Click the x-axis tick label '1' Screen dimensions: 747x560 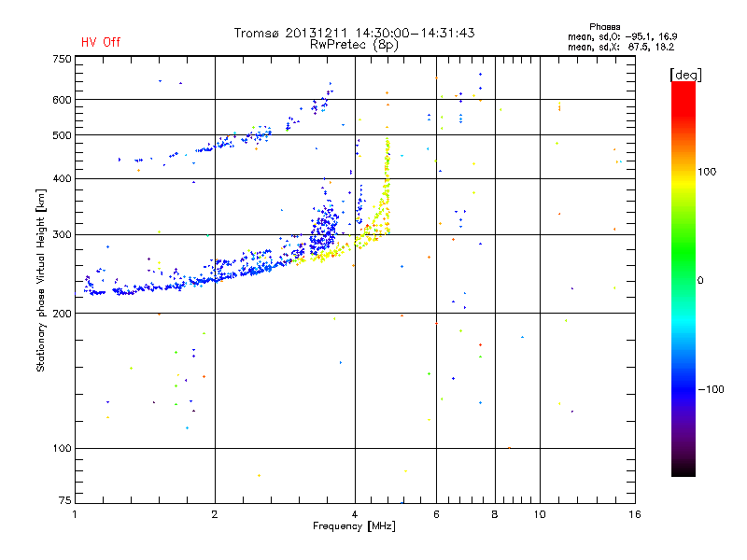(75, 514)
